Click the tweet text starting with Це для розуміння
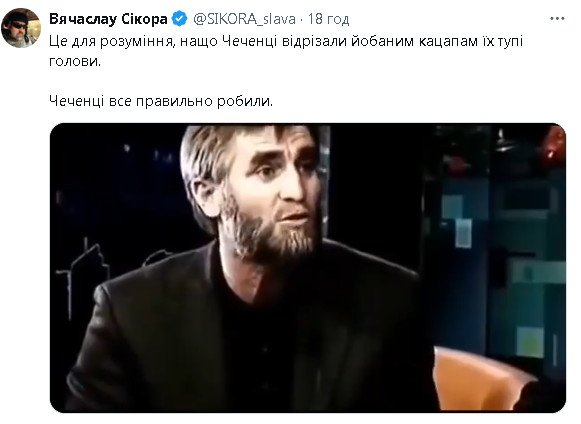The height and width of the screenshot is (424, 581). tap(286, 51)
